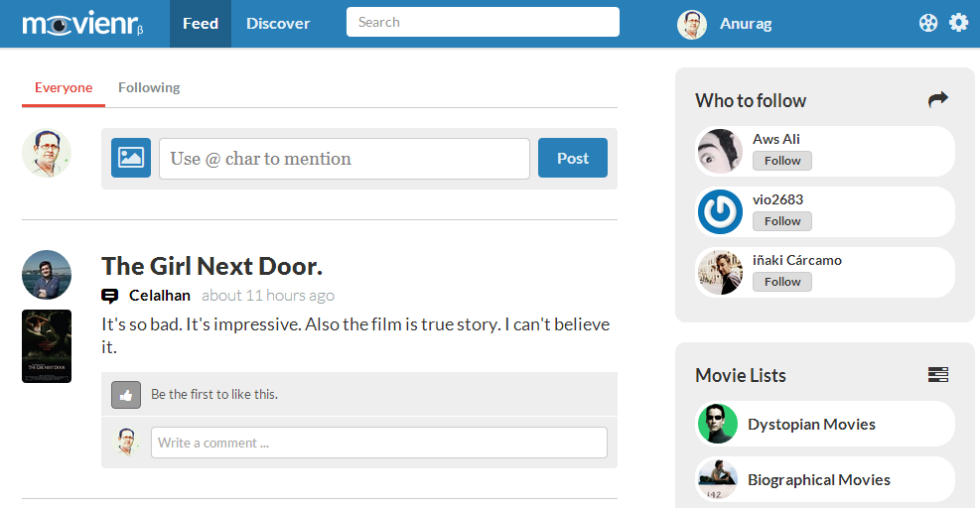Click the Post button
980x508 pixels.
[x=573, y=158]
